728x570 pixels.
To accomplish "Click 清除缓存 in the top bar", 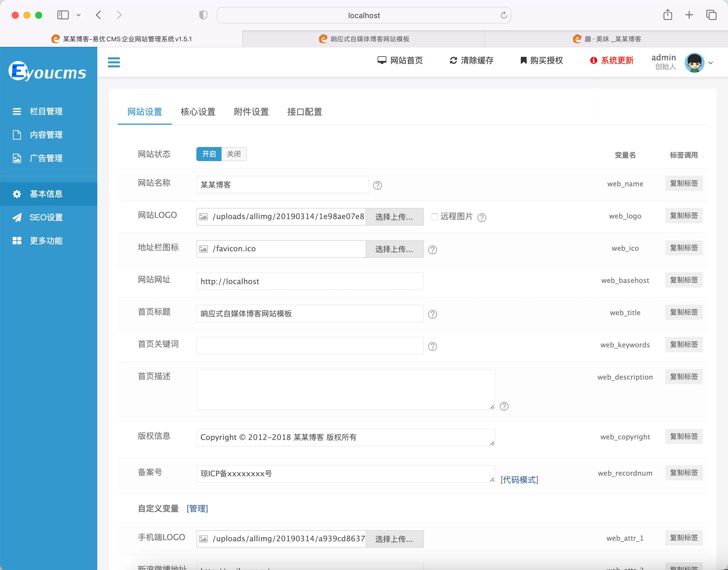I will [472, 60].
